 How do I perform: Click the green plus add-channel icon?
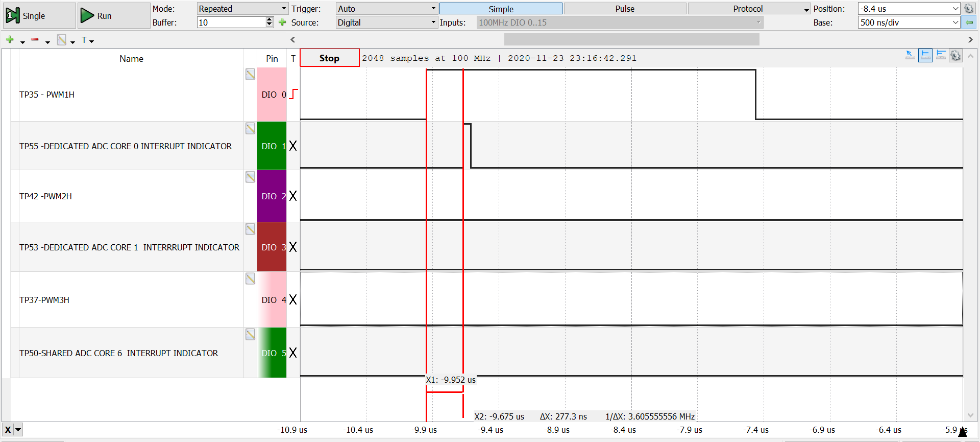coord(10,40)
